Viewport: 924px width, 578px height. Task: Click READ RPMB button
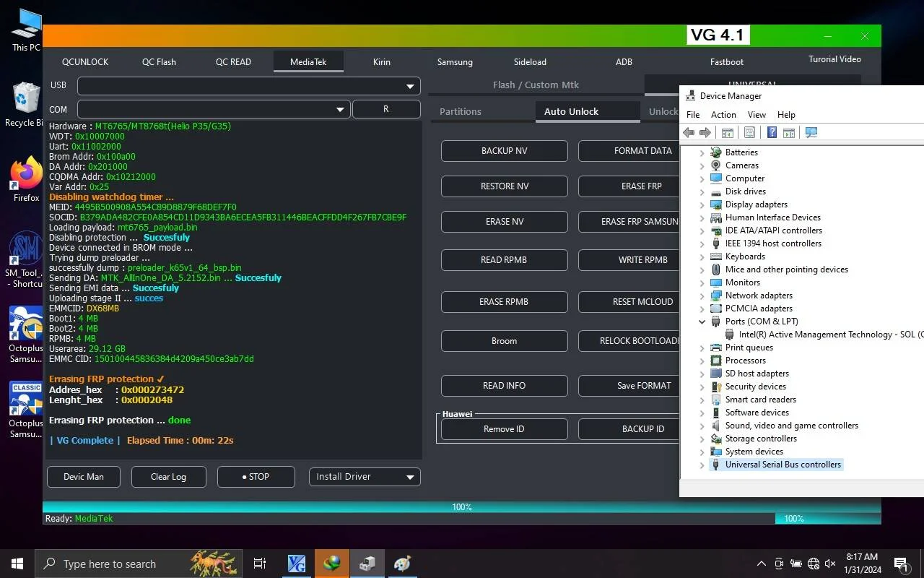pyautogui.click(x=505, y=260)
